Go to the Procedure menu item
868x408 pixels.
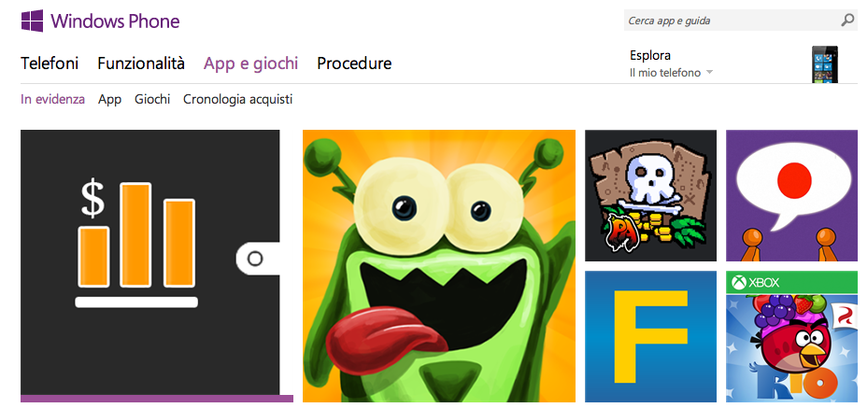(354, 63)
